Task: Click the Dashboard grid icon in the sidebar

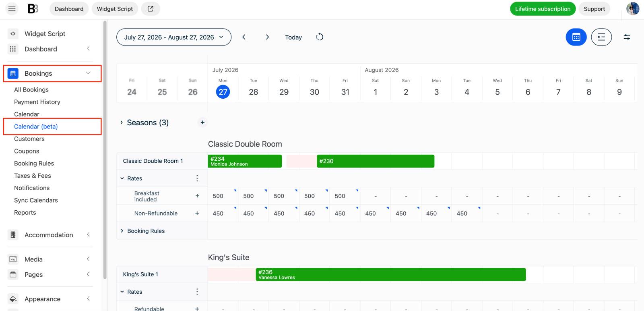Action: click(x=13, y=49)
